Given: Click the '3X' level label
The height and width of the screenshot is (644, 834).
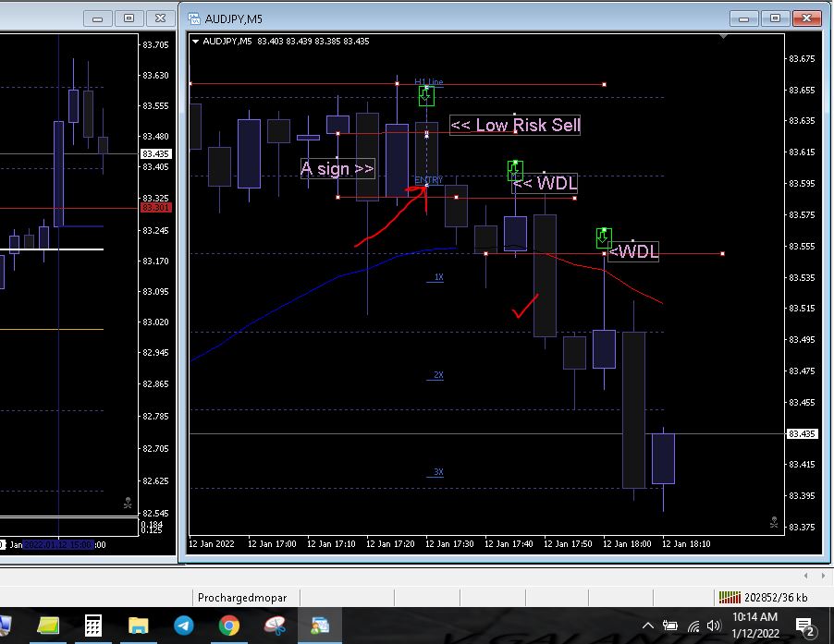Looking at the screenshot, I should pyautogui.click(x=438, y=472).
